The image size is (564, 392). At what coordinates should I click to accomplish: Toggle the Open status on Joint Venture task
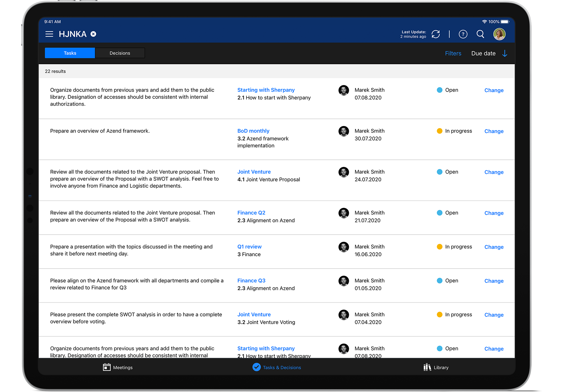439,172
